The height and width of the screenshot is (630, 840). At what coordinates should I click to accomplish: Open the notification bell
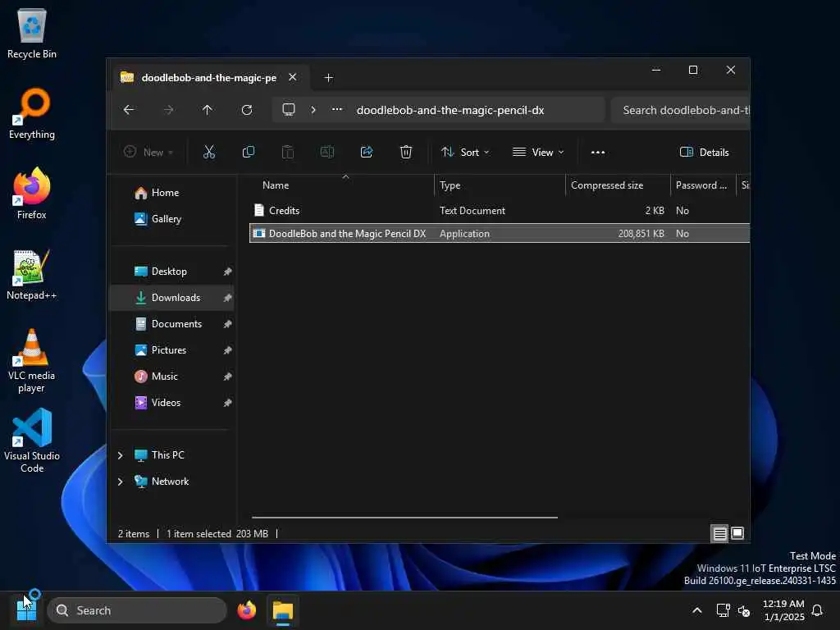tap(817, 610)
